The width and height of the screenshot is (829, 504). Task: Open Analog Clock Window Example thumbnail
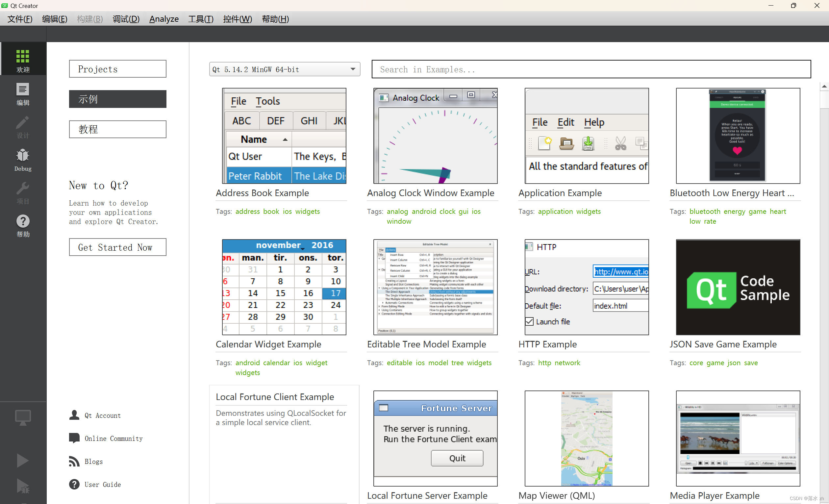coord(435,136)
